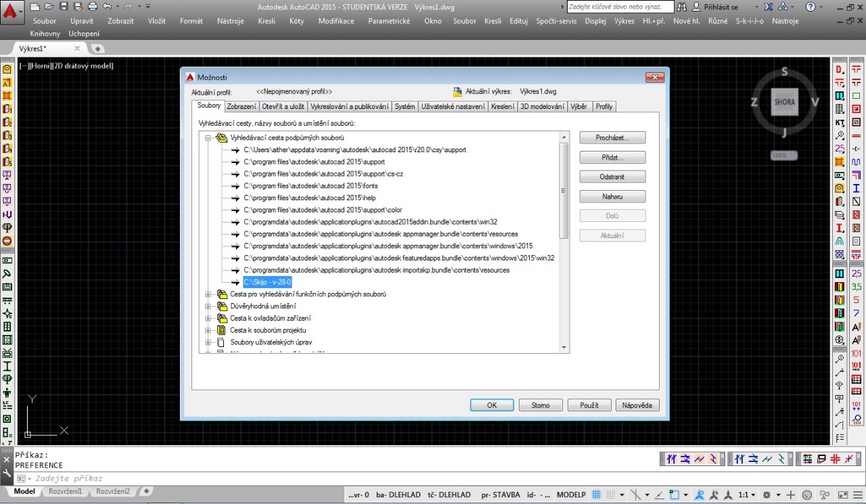Image resolution: width=866 pixels, height=504 pixels.
Task: Switch to the Rozvržení1 layout tab
Action: point(65,491)
